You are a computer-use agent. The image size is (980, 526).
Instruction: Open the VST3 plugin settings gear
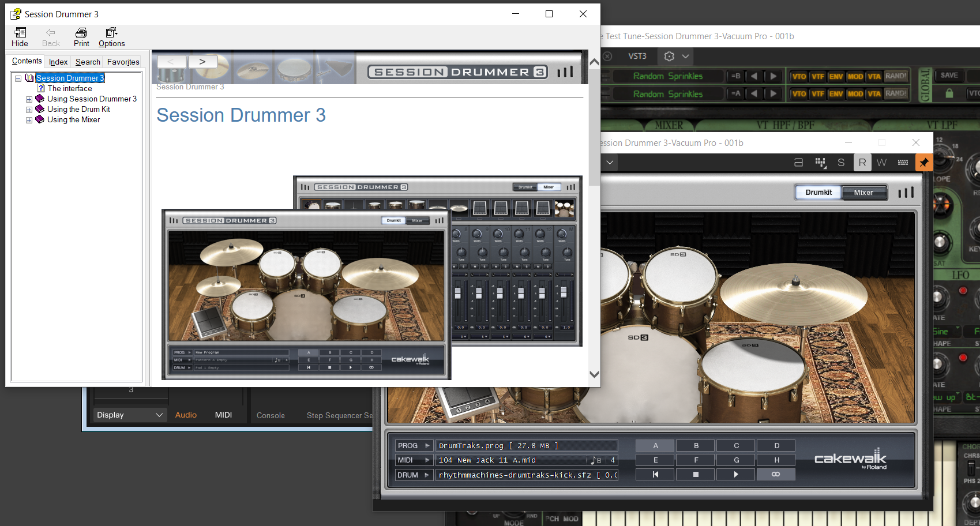pyautogui.click(x=669, y=56)
